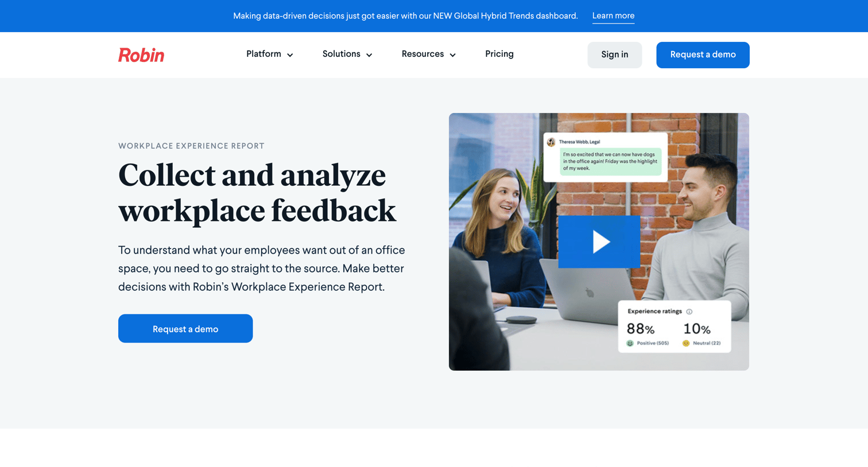Click the hero description paragraph
The height and width of the screenshot is (467, 868).
tap(262, 268)
